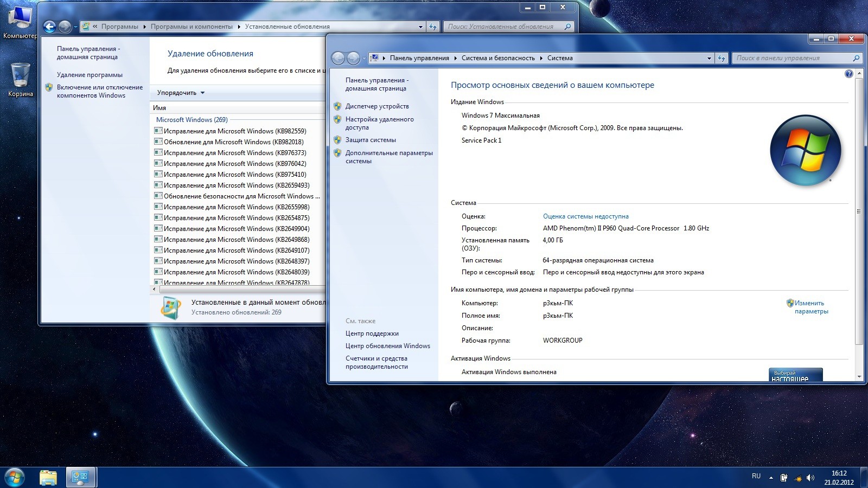Select update row KB982018
Viewport: 868px width, 488px height.
pos(234,142)
